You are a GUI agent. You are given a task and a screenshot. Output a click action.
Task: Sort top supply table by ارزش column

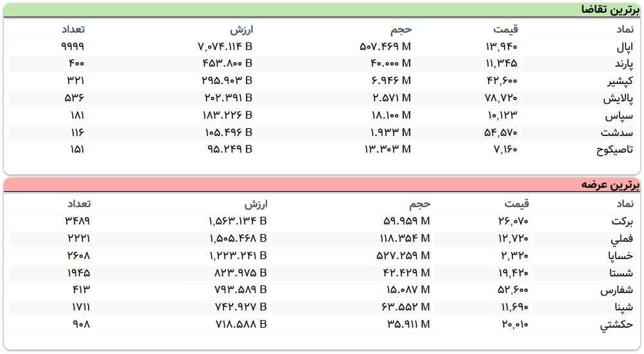tap(256, 204)
